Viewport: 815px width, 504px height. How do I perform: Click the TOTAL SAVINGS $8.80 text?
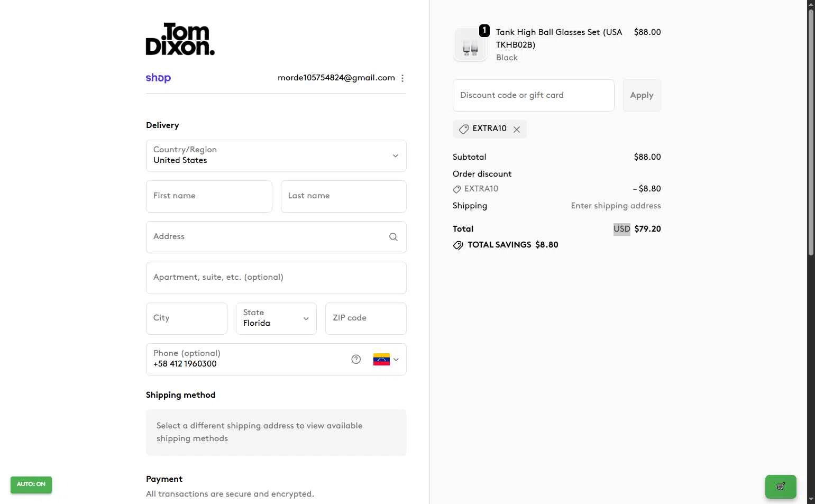click(513, 245)
